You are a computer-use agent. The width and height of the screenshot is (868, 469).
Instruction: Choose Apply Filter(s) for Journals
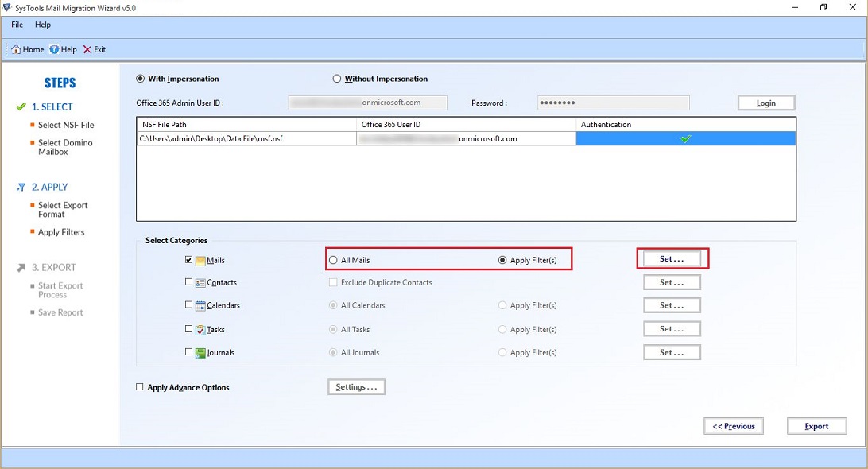pyautogui.click(x=502, y=352)
